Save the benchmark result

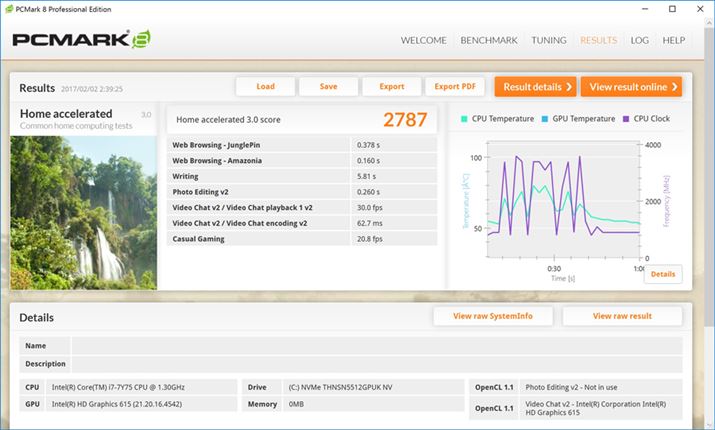click(x=328, y=87)
